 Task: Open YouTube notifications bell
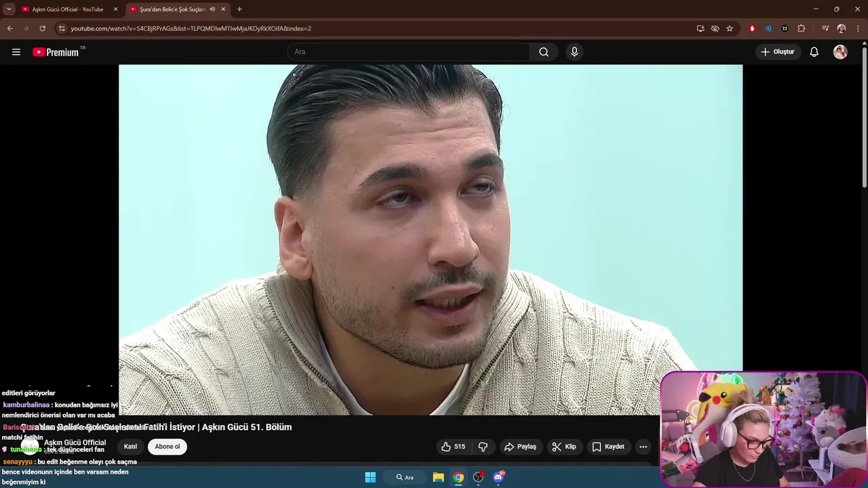pos(814,52)
